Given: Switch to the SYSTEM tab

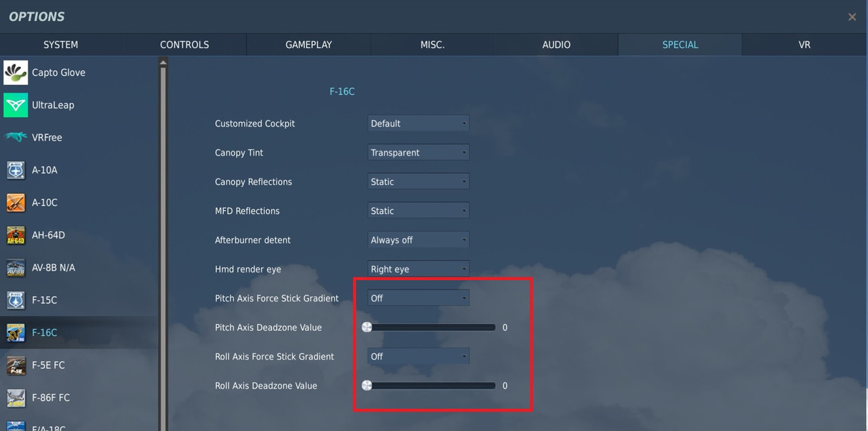Looking at the screenshot, I should click(61, 45).
